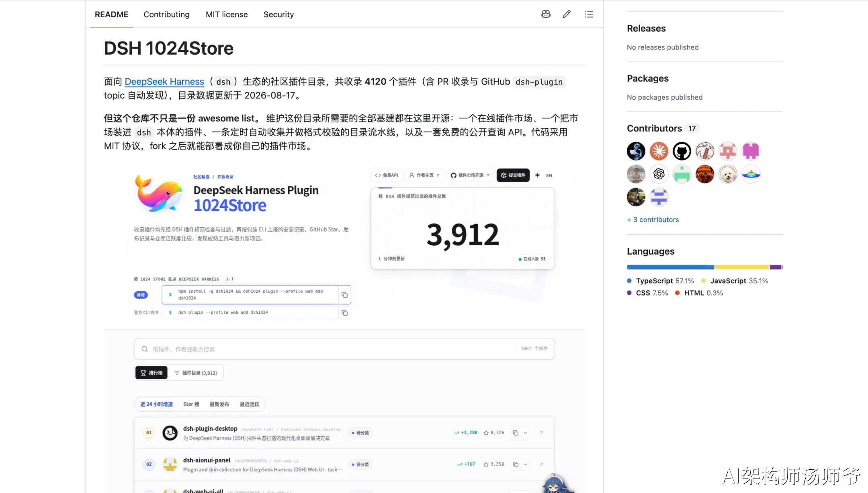Open the blue striped identicon contributor avatar
This screenshot has height=493, width=868.
[659, 197]
